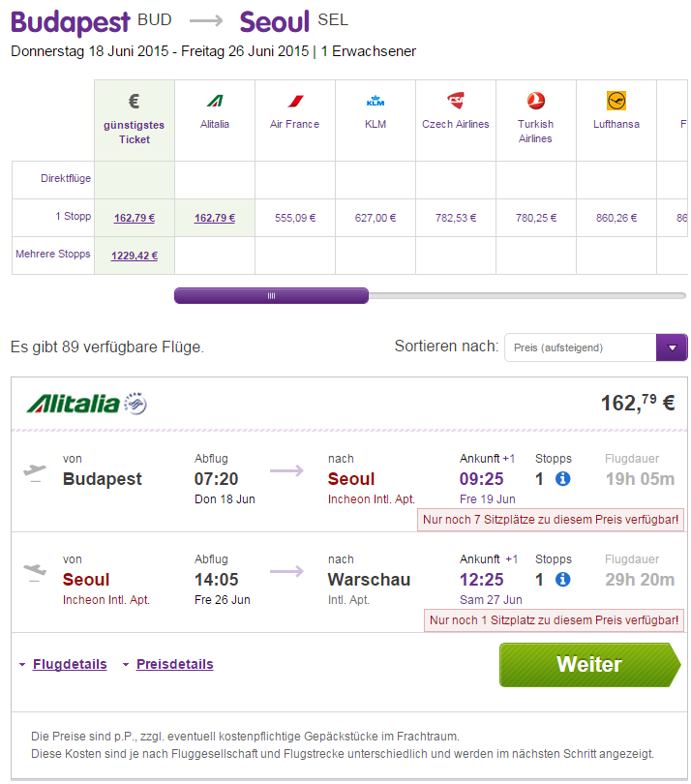Select the KLM airline logo
The width and height of the screenshot is (691, 784).
376,101
